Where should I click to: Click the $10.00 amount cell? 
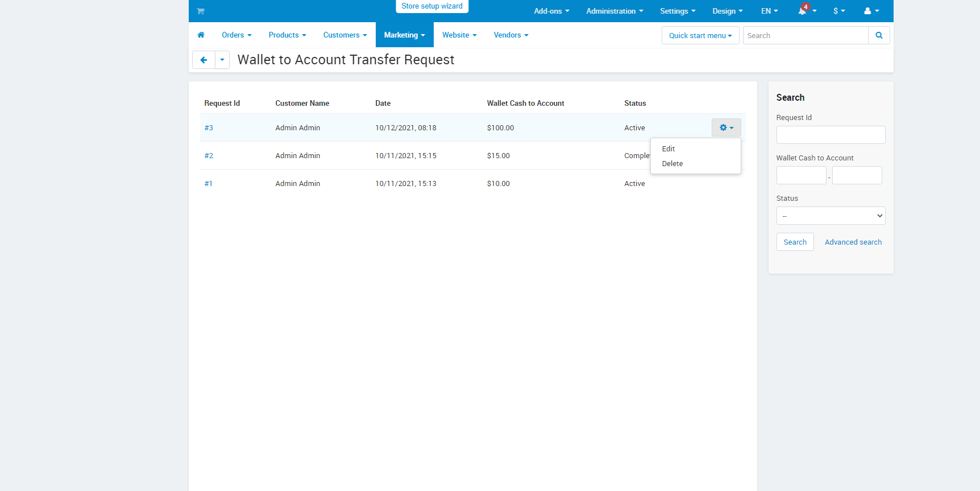pyautogui.click(x=498, y=183)
